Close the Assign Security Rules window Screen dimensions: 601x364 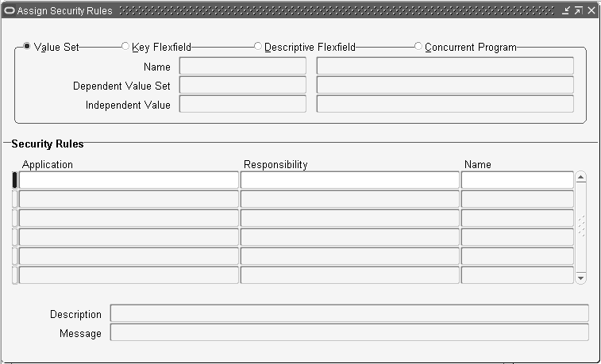coord(591,11)
